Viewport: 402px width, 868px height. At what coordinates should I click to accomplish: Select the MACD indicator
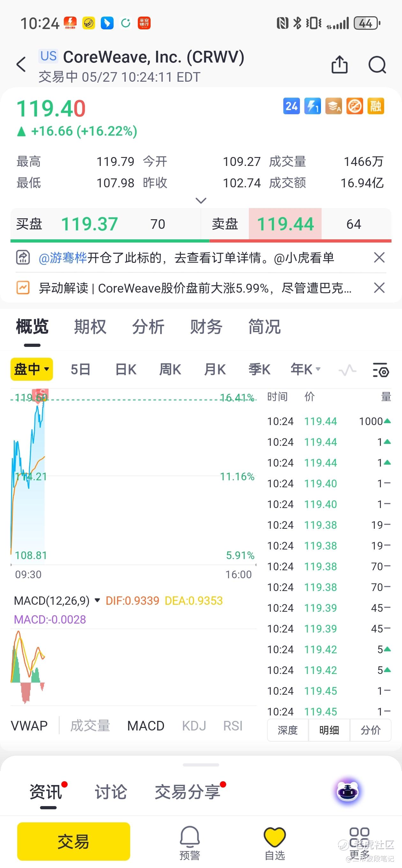pos(145,726)
